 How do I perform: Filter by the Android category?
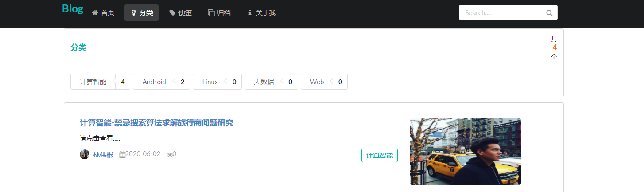coord(154,82)
